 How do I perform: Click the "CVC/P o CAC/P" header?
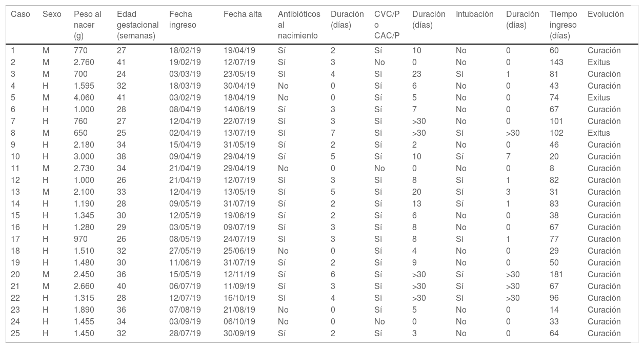pos(387,25)
